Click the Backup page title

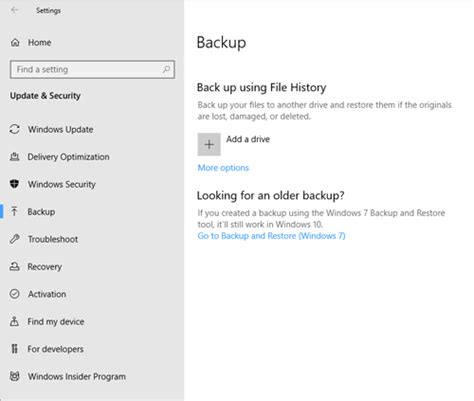point(221,43)
